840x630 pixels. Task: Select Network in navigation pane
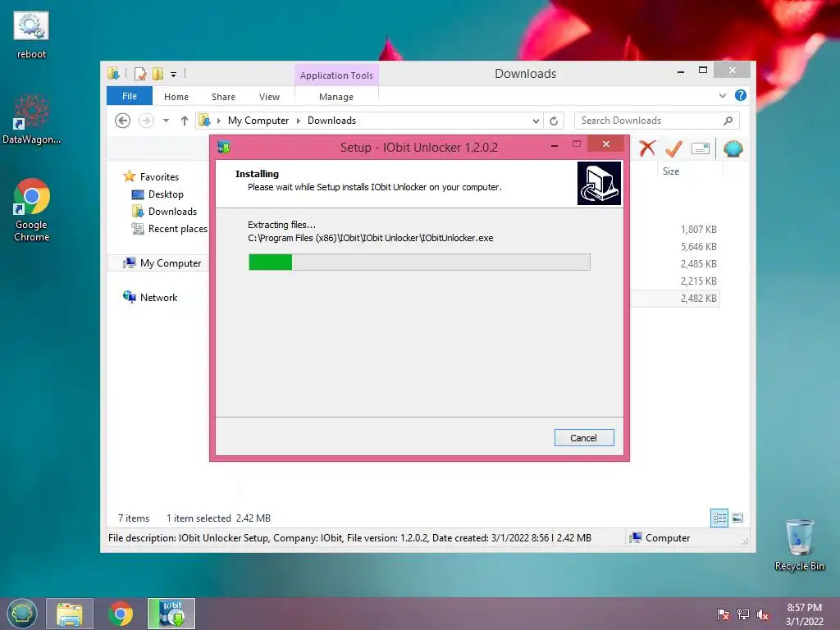click(x=158, y=297)
